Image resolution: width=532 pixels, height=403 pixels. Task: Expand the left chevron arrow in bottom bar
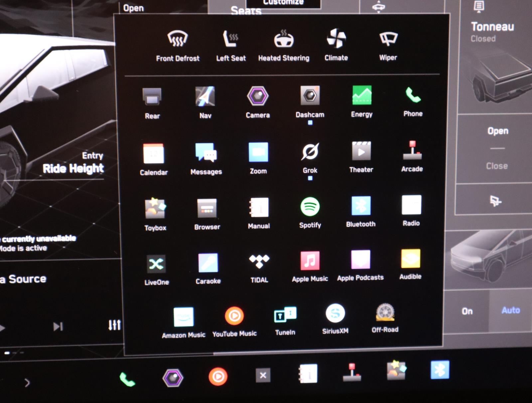[27, 383]
